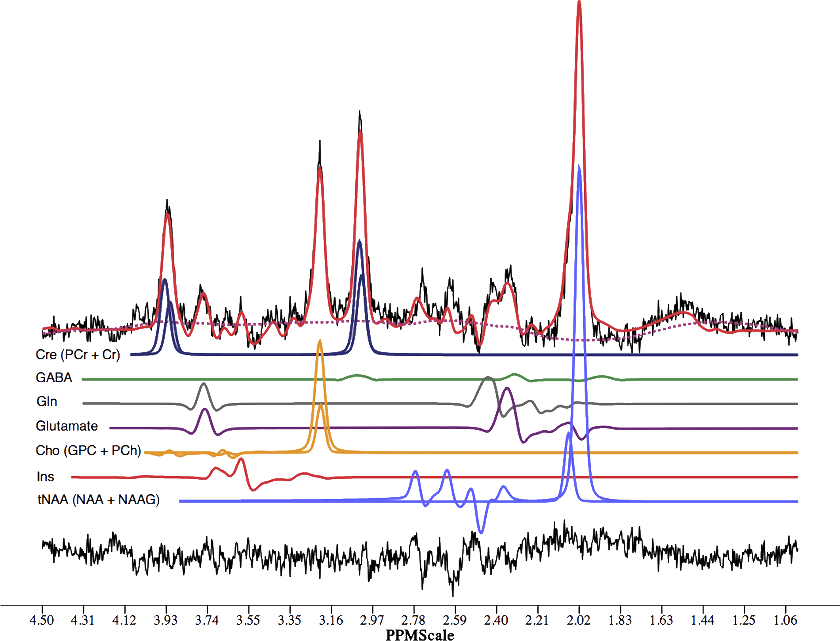Click the GABA trace label
Viewport: 840px width, 641px height.
[x=54, y=378]
